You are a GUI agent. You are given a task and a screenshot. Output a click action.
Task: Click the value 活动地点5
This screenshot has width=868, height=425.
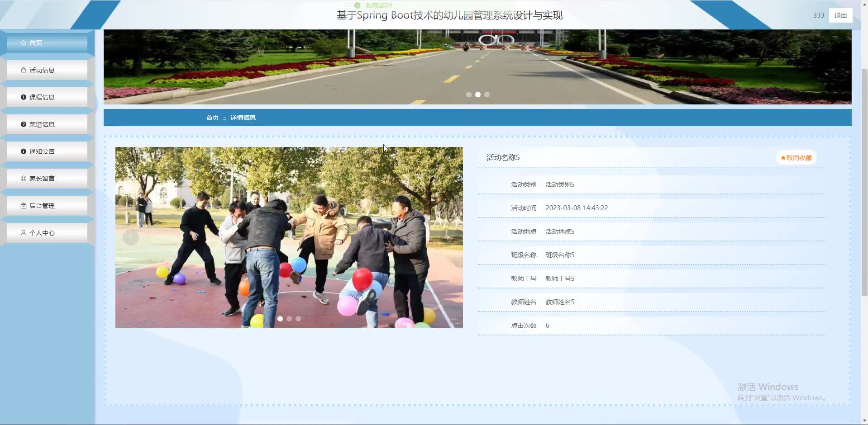click(x=560, y=231)
